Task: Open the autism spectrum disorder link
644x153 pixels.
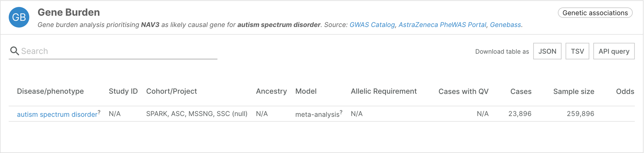Action: [x=57, y=114]
